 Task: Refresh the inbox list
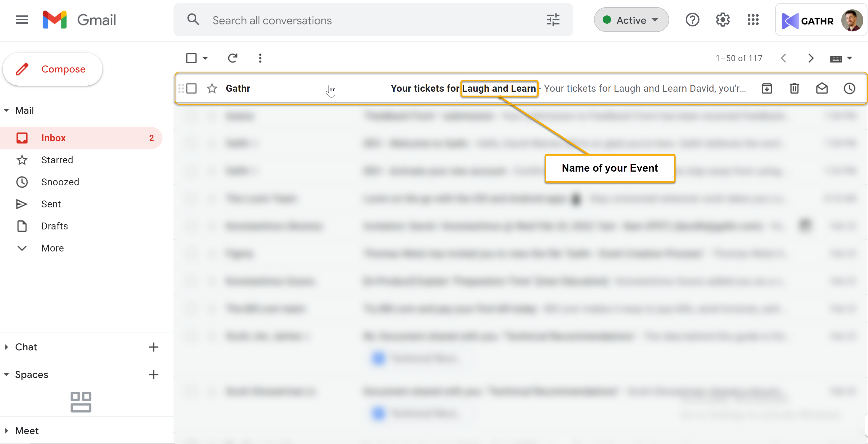(x=232, y=58)
